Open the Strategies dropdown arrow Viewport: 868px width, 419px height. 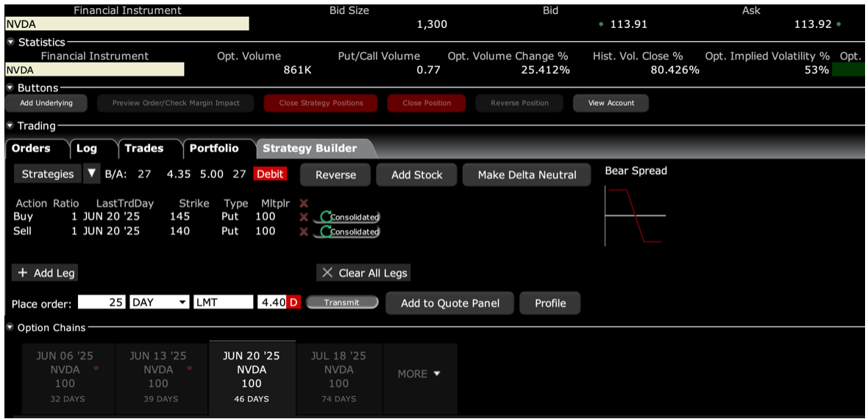tap(91, 174)
